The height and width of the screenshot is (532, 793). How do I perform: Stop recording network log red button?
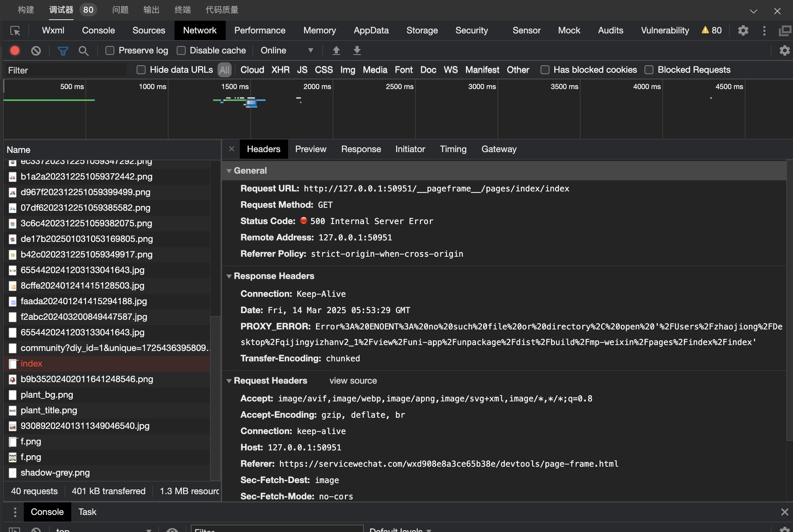pos(15,50)
